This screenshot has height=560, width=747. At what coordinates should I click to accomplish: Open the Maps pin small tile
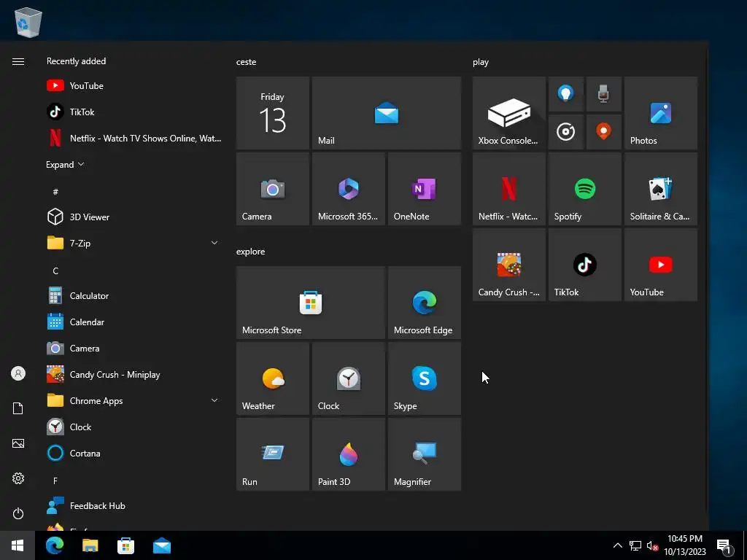coord(603,132)
